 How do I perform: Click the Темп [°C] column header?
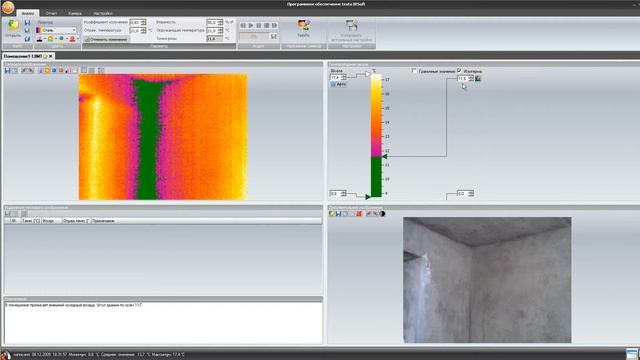coord(31,221)
